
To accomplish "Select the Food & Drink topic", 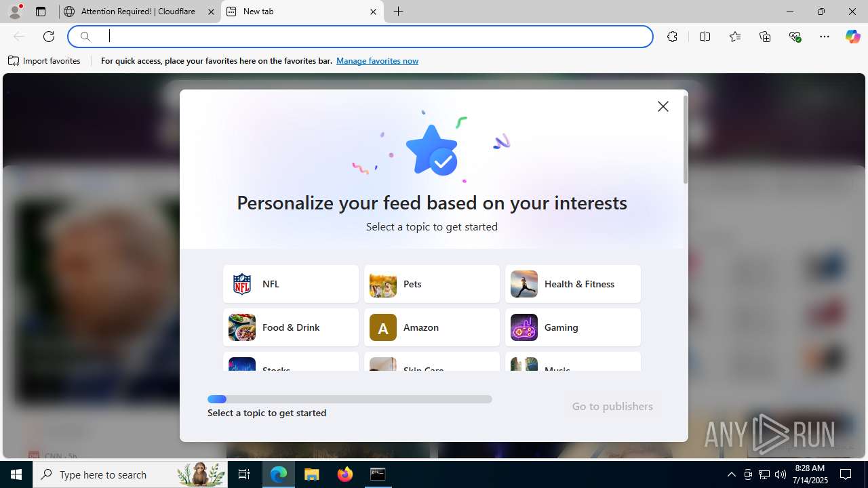I will pos(291,327).
